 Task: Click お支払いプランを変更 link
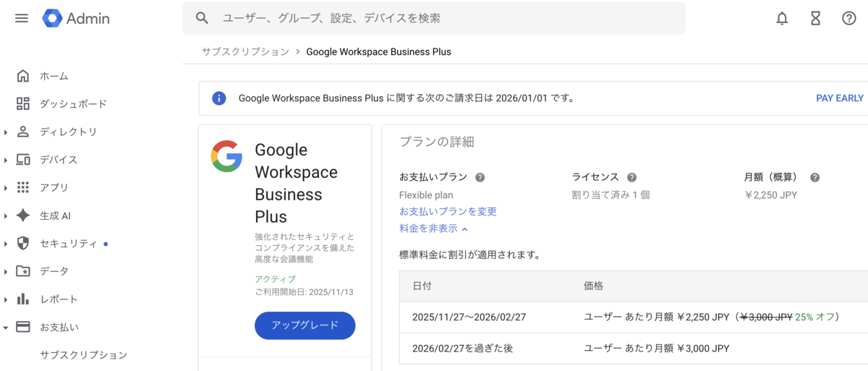(448, 211)
